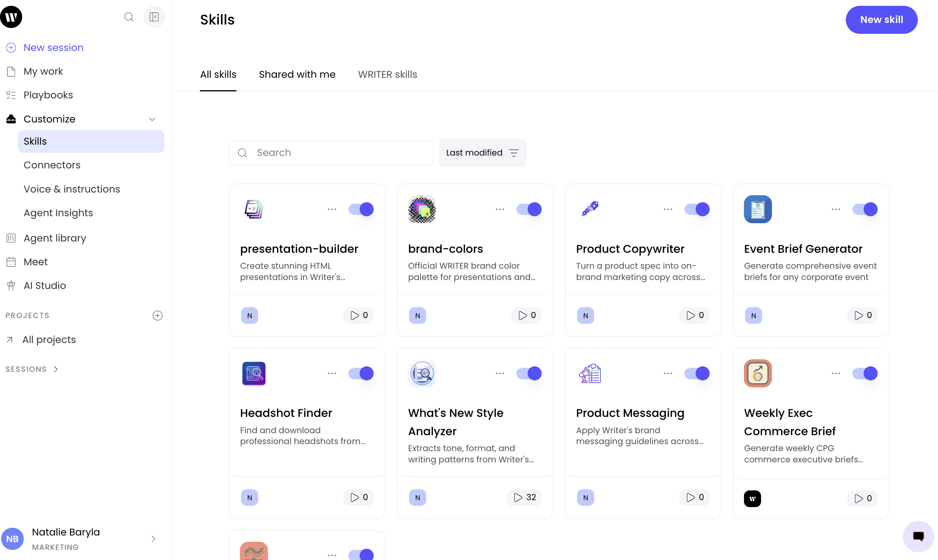The width and height of the screenshot is (938, 560).
Task: Click the Writer logo icon
Action: pos(11,17)
